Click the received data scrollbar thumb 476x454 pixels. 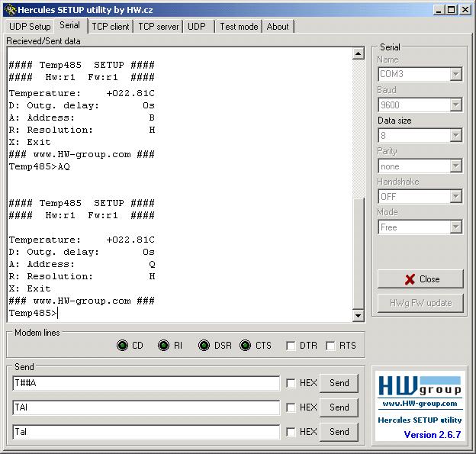pyautogui.click(x=359, y=253)
